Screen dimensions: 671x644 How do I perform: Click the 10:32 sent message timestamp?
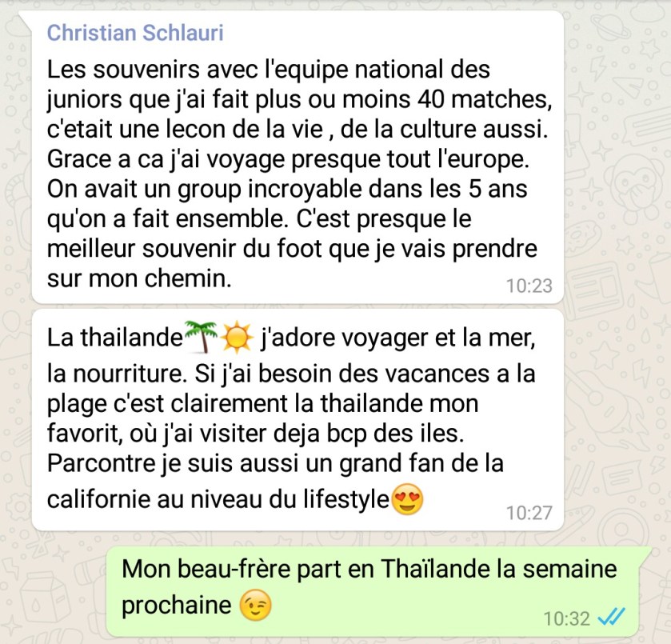(x=566, y=618)
